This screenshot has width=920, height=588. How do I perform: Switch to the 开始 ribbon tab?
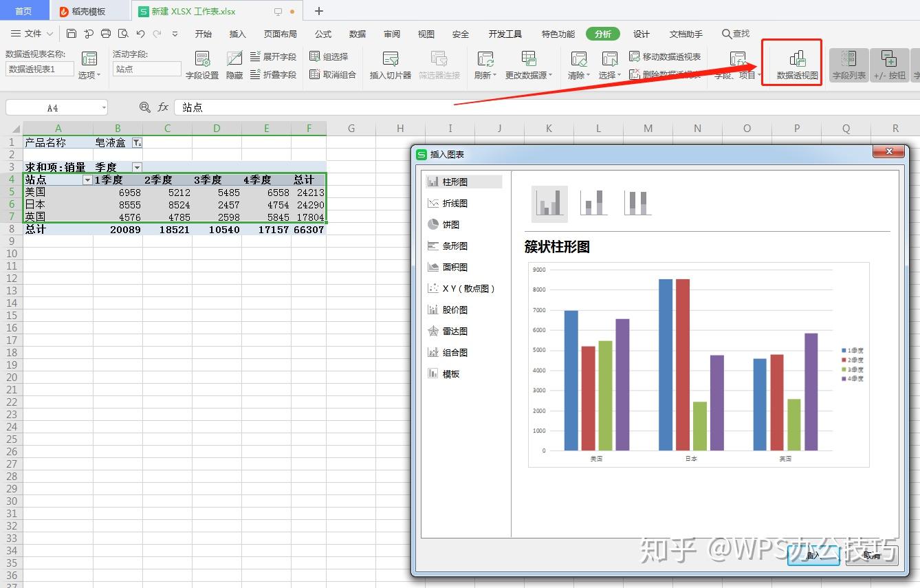pyautogui.click(x=204, y=34)
